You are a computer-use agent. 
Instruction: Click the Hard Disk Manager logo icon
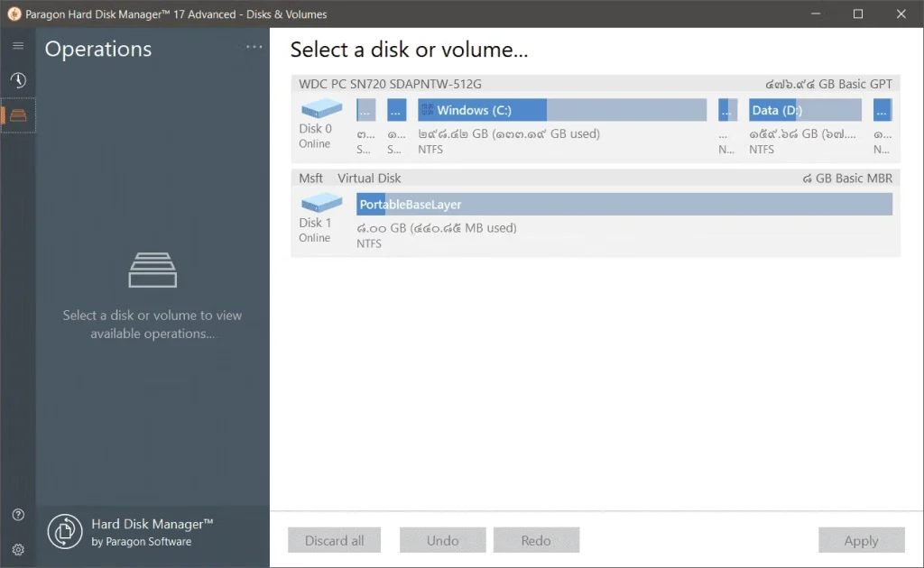(65, 532)
